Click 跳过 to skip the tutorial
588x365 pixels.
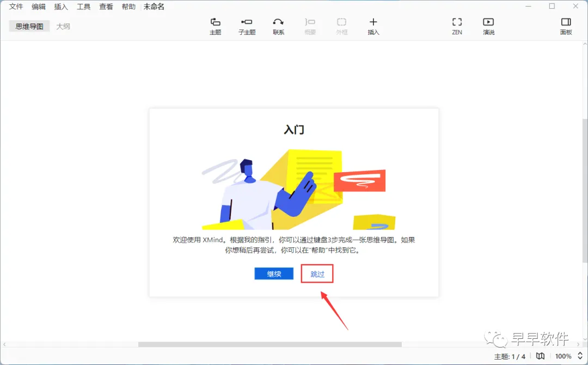pyautogui.click(x=317, y=274)
